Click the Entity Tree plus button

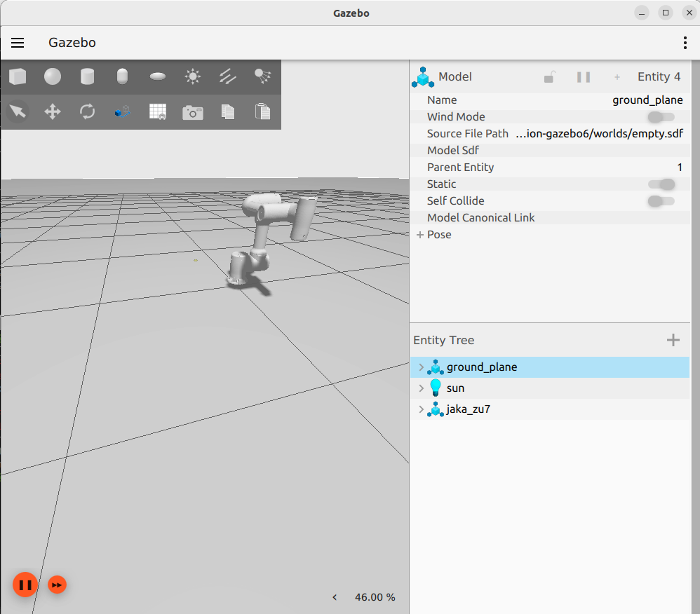673,341
